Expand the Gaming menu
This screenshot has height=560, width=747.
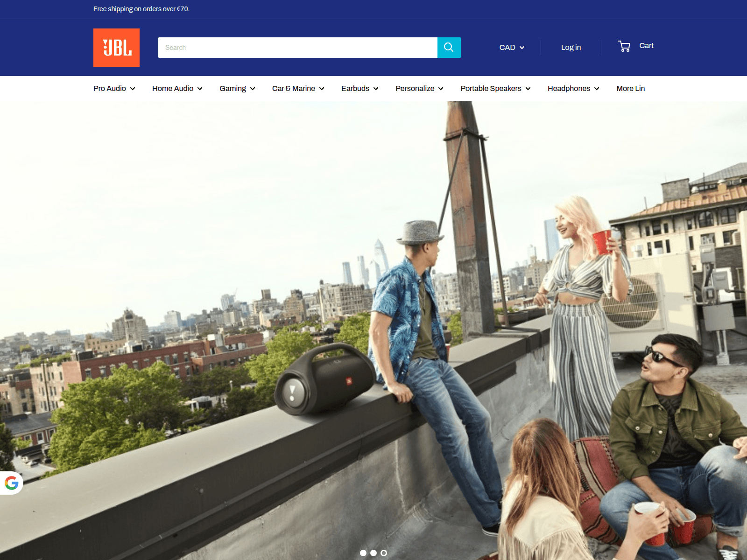point(237,89)
